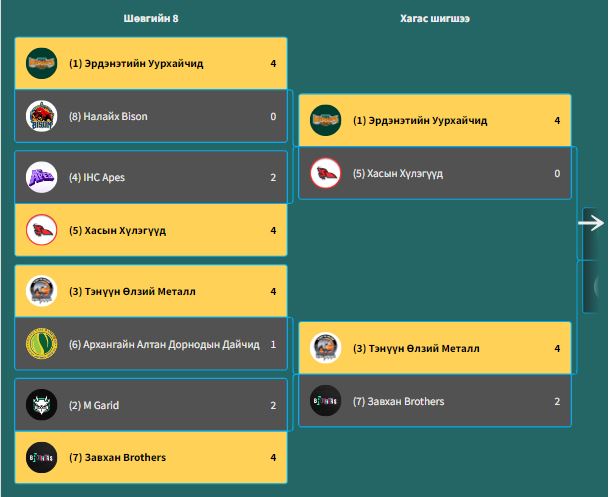Click the IHC Apes score value
Viewport: 610px width, 497px height.
[x=273, y=178]
